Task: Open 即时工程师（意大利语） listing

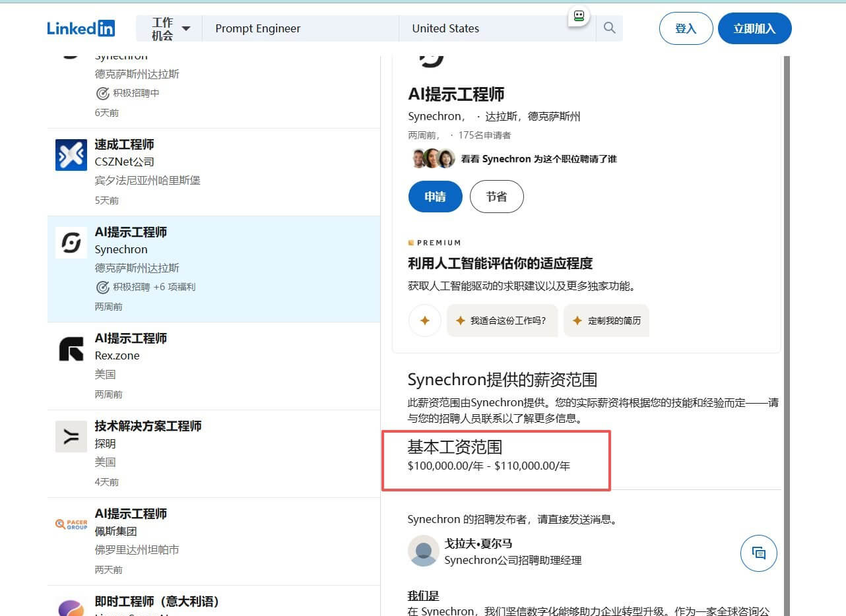Action: [x=156, y=601]
